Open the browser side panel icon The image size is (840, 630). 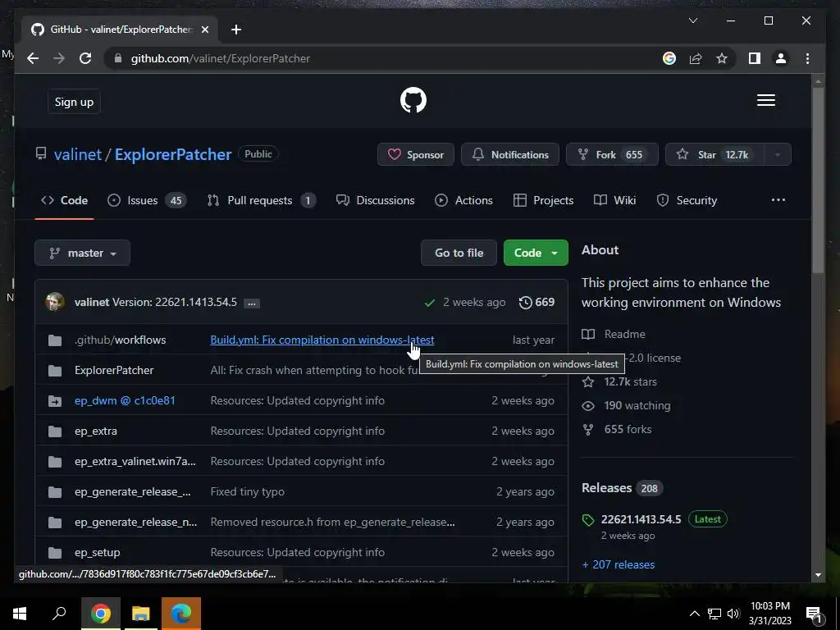click(x=755, y=58)
